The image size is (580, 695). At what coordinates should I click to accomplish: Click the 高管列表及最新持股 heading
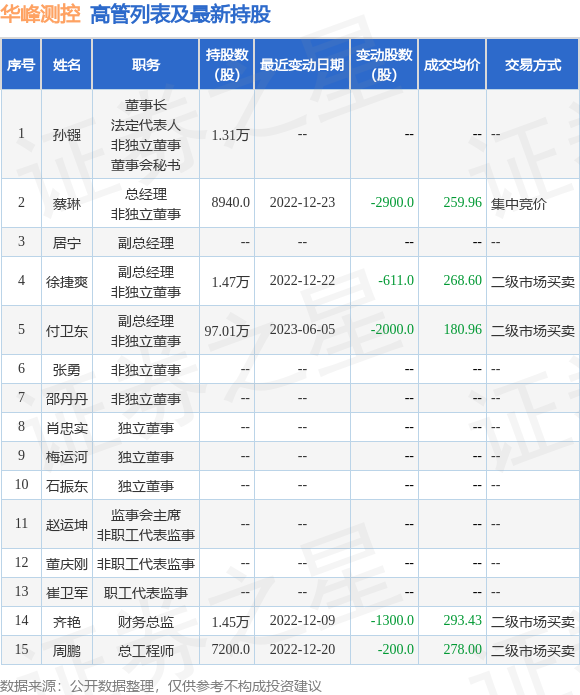click(x=180, y=14)
